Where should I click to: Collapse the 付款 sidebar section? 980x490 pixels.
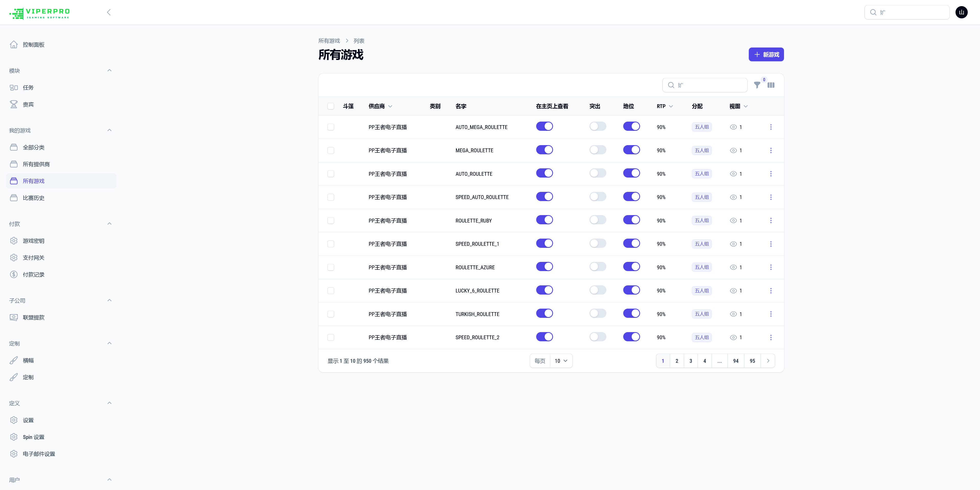click(109, 224)
